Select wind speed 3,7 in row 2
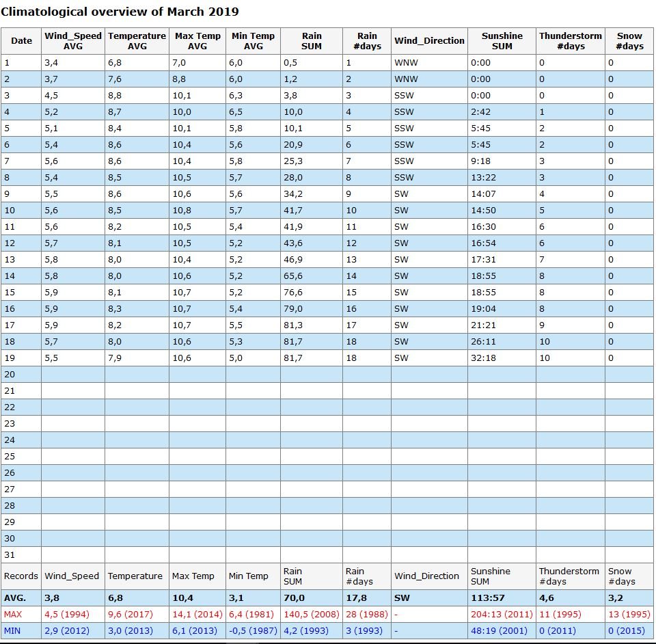 (51, 79)
